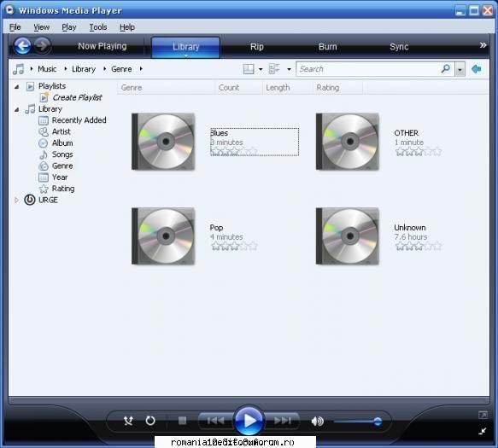
Task: Click the teal arrow icon beside search
Action: pyautogui.click(x=476, y=69)
